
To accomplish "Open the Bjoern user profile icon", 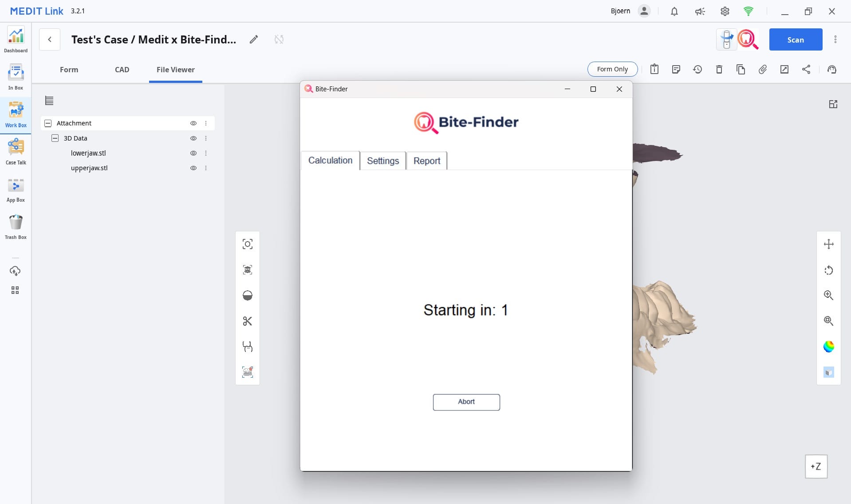I will (644, 11).
